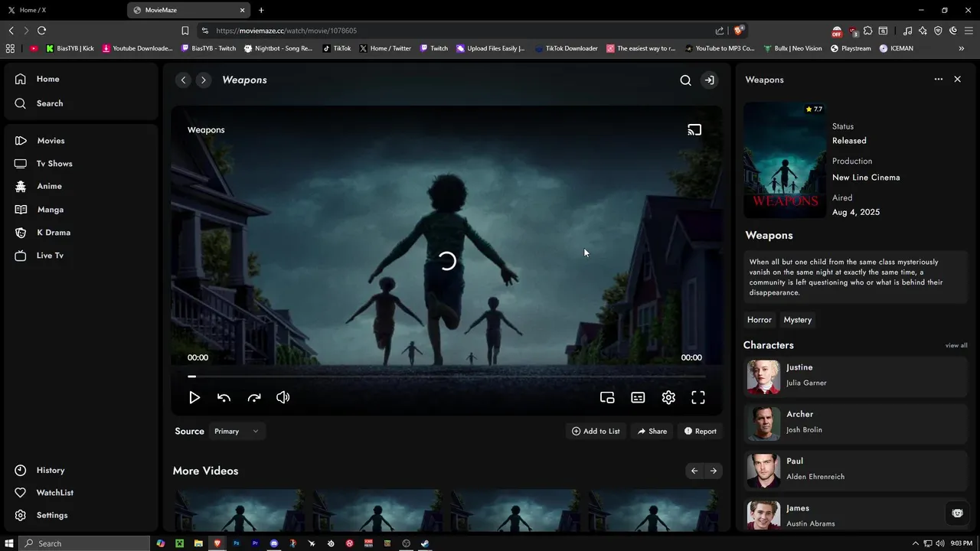Open Tv Shows section in sidebar
The height and width of the screenshot is (551, 980).
(x=54, y=164)
